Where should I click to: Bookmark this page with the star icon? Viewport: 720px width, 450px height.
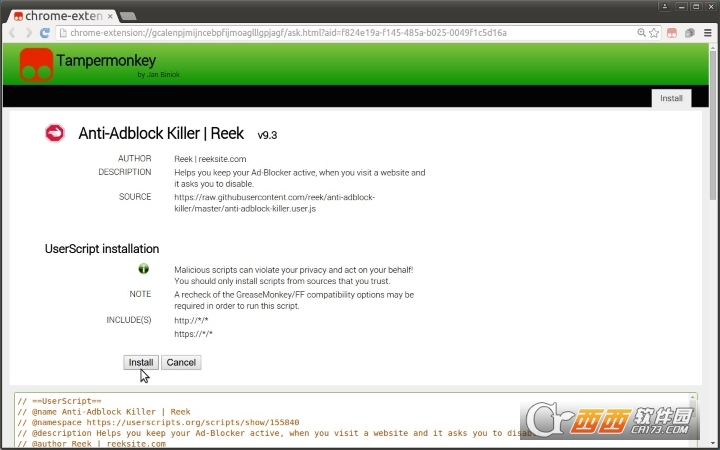tap(654, 33)
